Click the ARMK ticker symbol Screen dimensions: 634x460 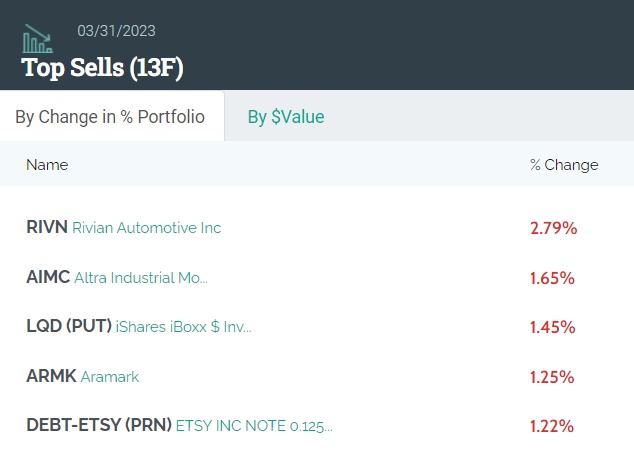(51, 377)
